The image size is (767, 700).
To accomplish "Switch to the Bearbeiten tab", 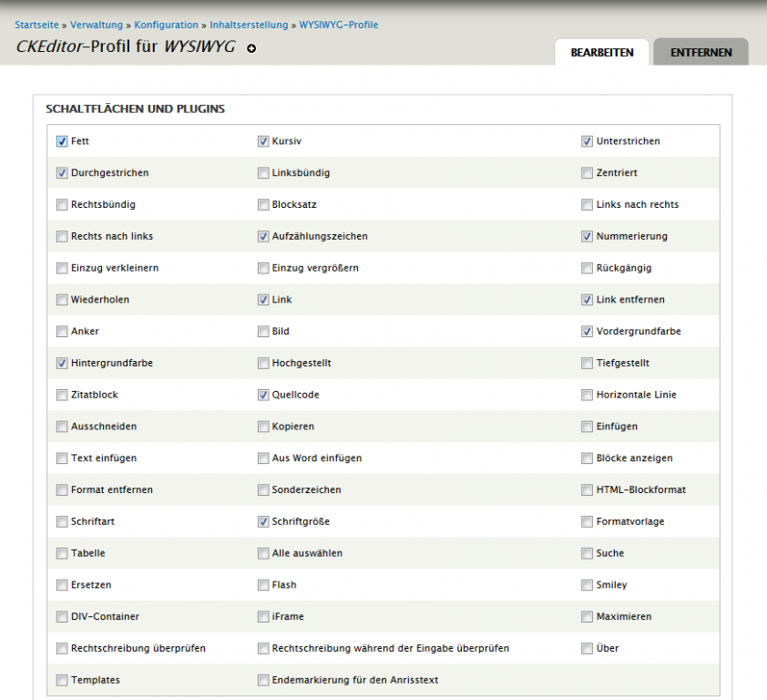I will click(x=601, y=53).
